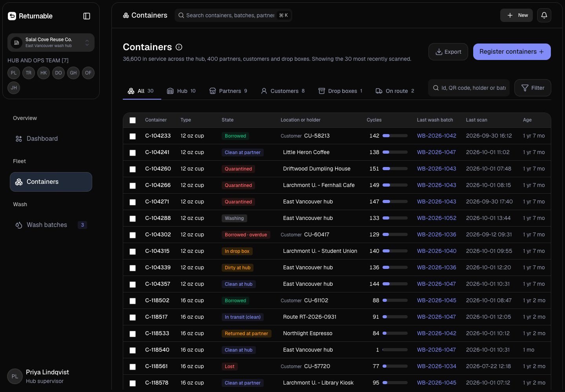Screen dimensions: 565x392
Task: Click Little Heron Coffee location cell
Action: pyautogui.click(x=306, y=152)
